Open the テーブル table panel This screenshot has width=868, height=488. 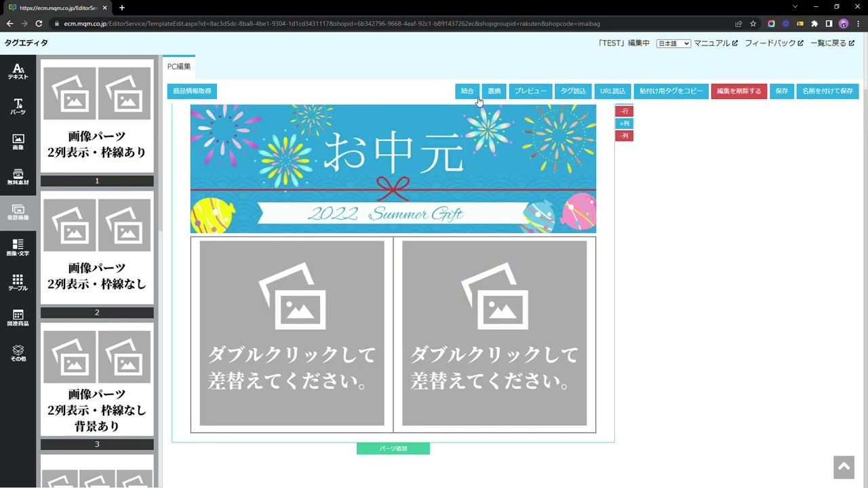click(x=18, y=283)
